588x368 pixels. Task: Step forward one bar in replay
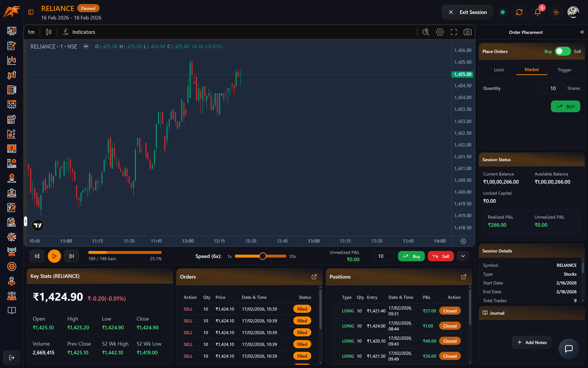pyautogui.click(x=71, y=256)
